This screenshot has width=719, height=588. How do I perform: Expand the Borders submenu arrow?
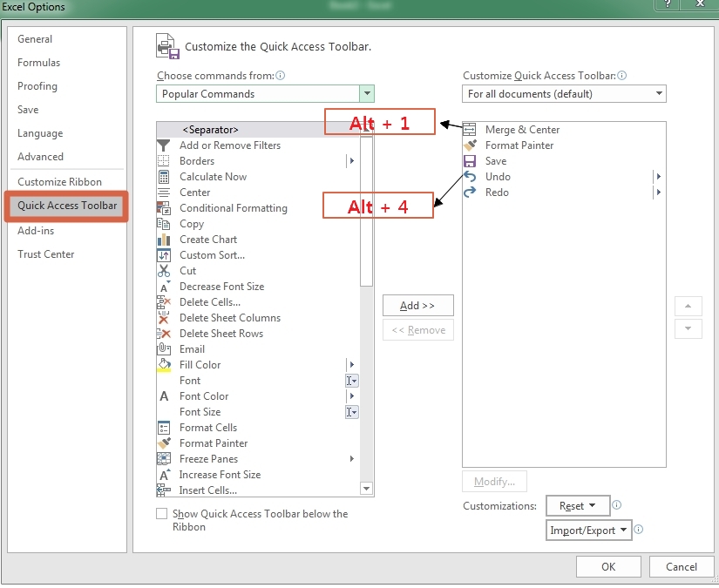pyautogui.click(x=352, y=161)
